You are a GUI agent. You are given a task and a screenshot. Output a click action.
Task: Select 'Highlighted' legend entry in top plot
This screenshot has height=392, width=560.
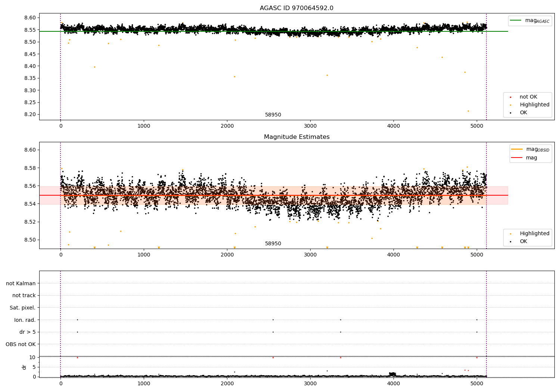pos(535,105)
